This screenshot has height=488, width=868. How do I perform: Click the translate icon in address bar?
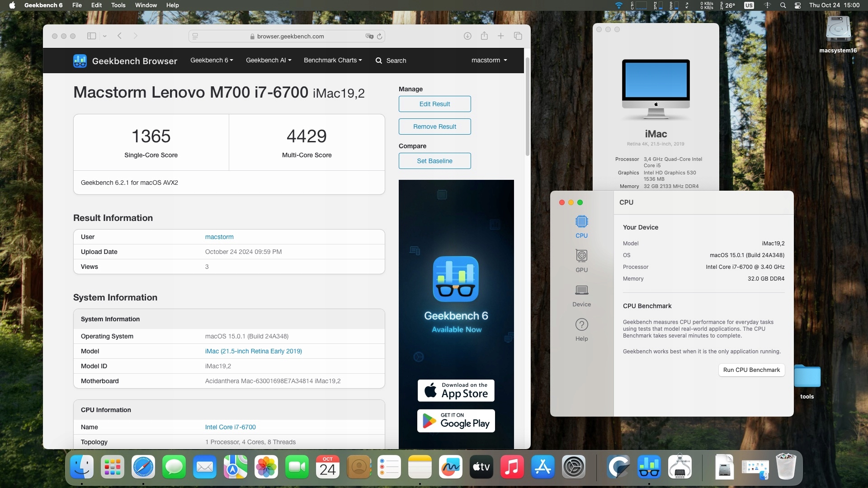click(x=369, y=37)
